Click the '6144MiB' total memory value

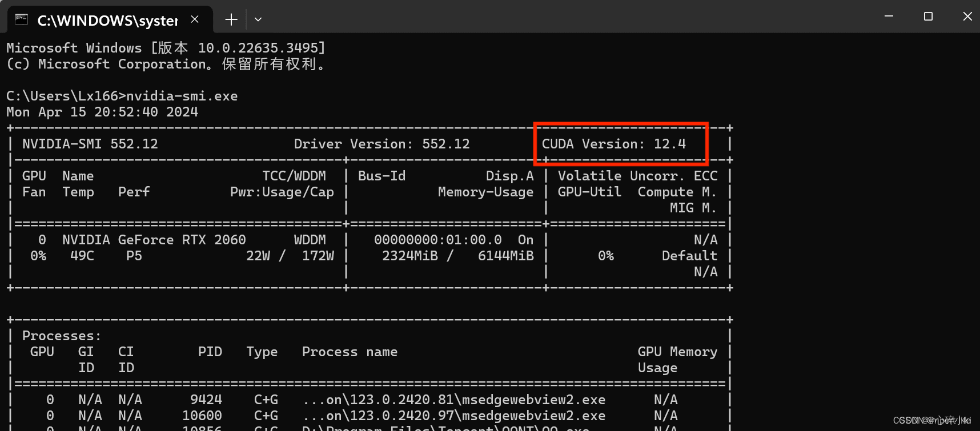pyautogui.click(x=506, y=256)
